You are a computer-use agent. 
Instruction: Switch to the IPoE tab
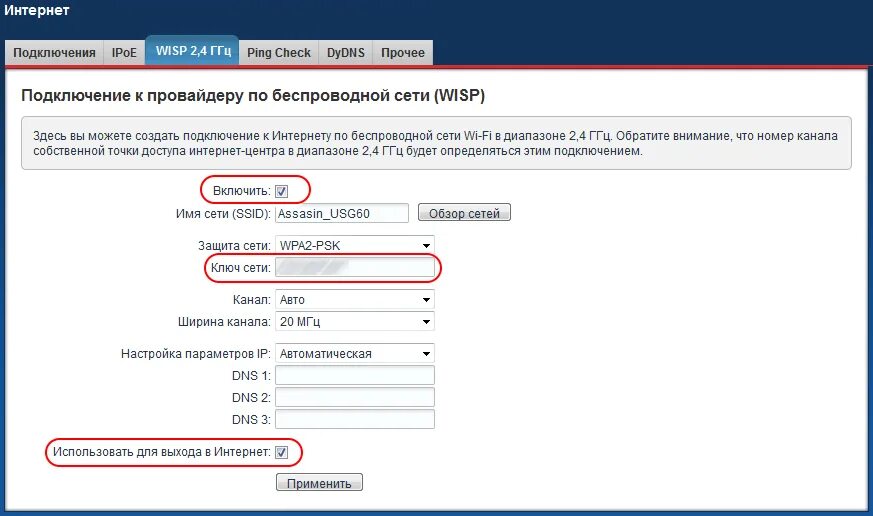pos(124,53)
